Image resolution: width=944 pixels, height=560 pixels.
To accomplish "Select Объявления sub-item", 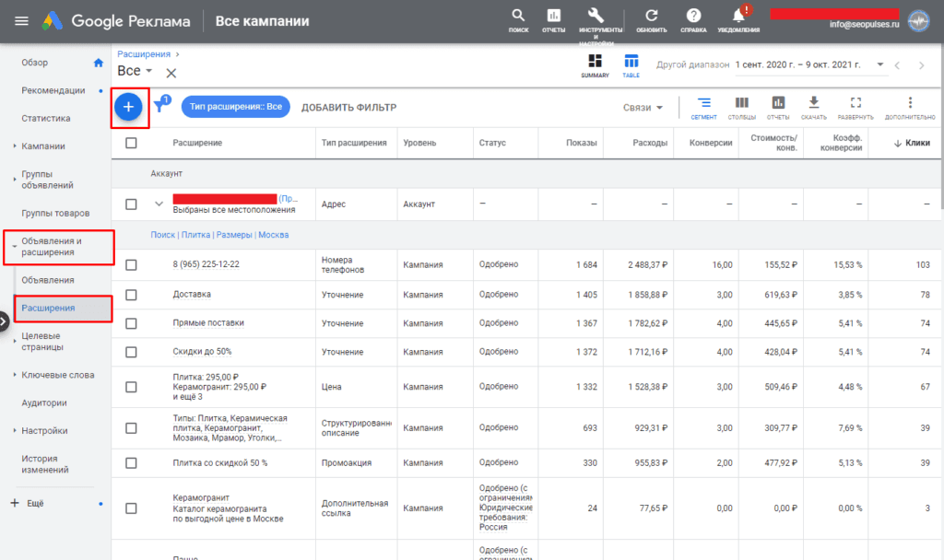I will 48,280.
